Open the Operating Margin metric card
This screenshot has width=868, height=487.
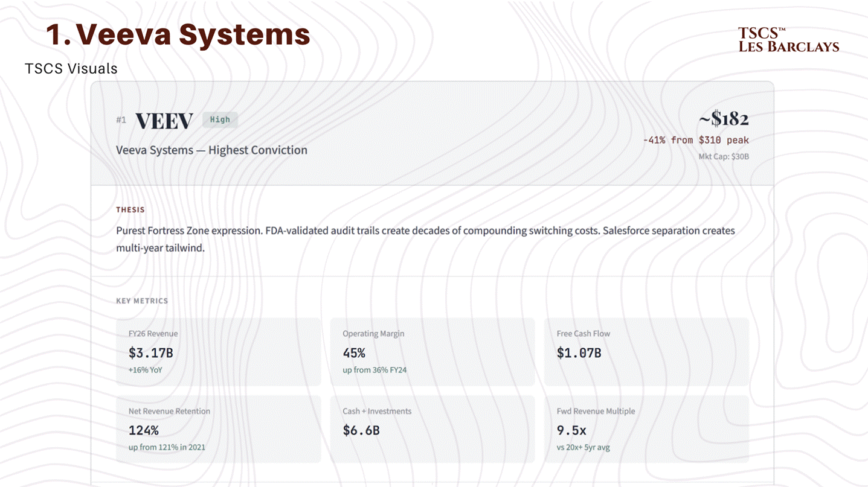click(432, 352)
